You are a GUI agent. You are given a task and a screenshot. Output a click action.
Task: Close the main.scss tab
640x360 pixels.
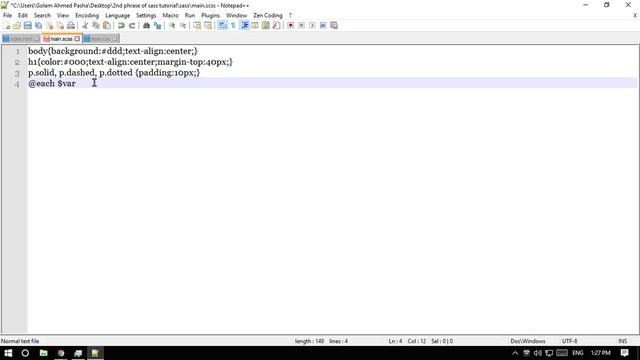(x=77, y=39)
